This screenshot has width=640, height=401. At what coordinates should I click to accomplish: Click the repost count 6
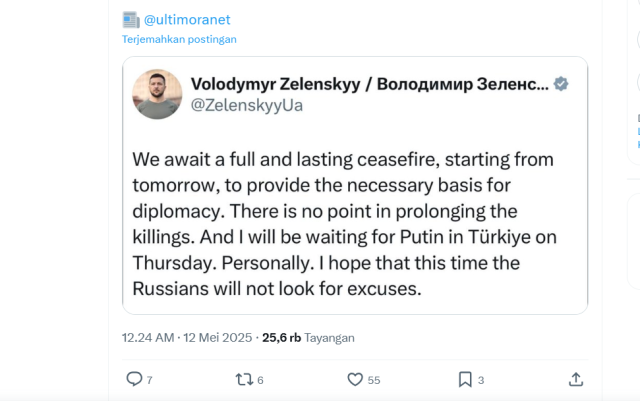(260, 380)
